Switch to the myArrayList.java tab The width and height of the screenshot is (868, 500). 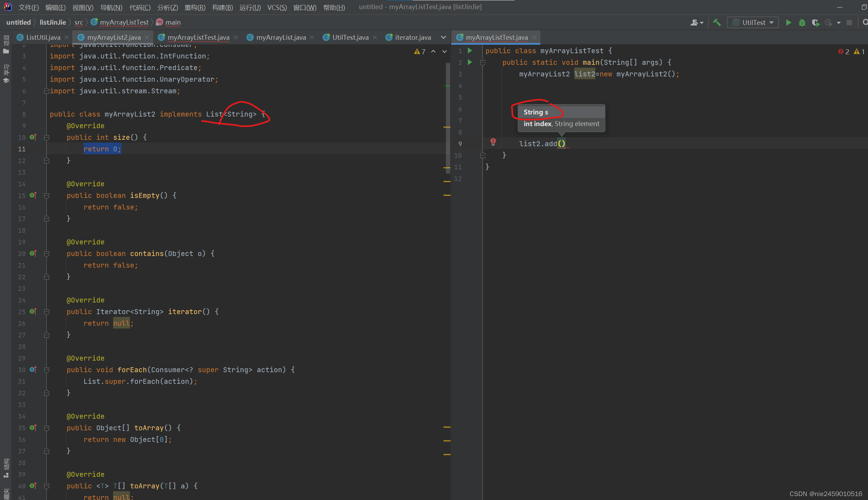pos(281,37)
